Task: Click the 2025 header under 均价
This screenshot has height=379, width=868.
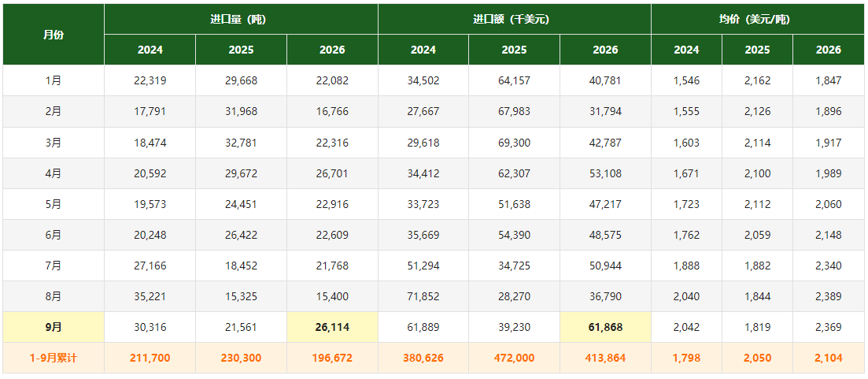Action: (x=757, y=50)
